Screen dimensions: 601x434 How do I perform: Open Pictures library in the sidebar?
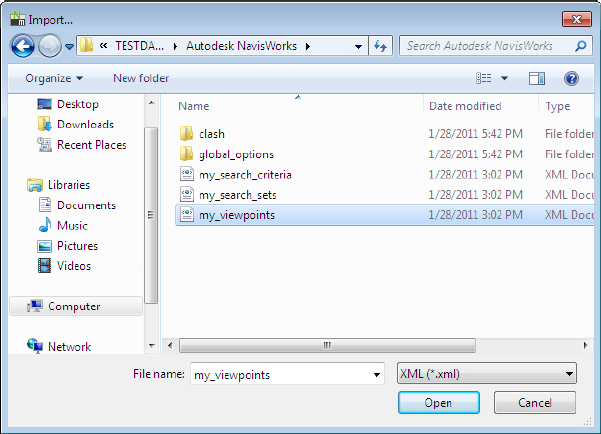point(77,246)
